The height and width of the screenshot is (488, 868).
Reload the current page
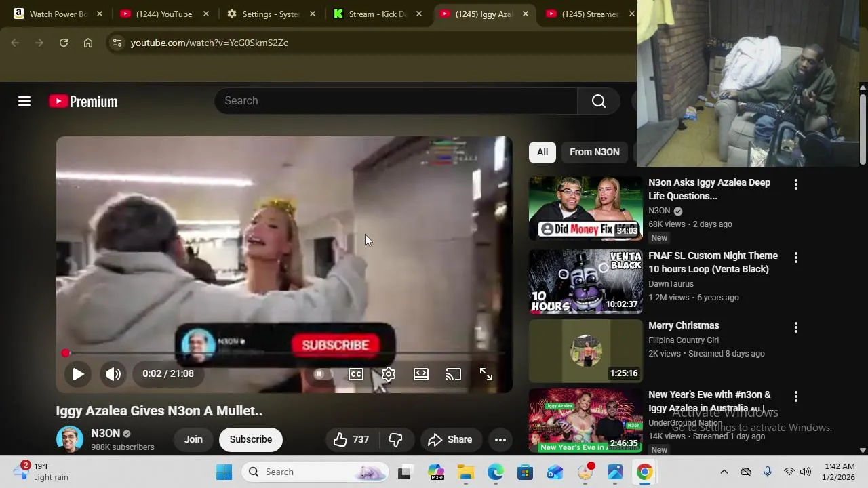pyautogui.click(x=64, y=43)
